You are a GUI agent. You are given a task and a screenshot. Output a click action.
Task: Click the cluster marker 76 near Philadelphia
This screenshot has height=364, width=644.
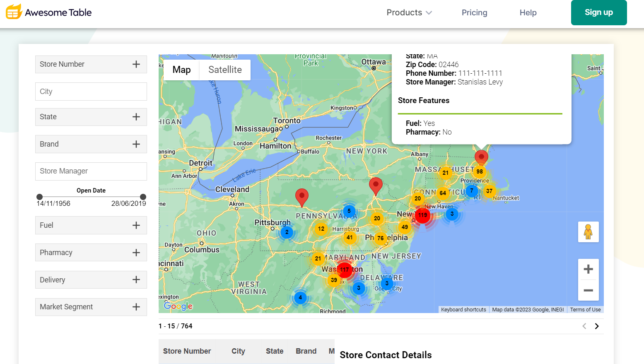click(x=380, y=238)
